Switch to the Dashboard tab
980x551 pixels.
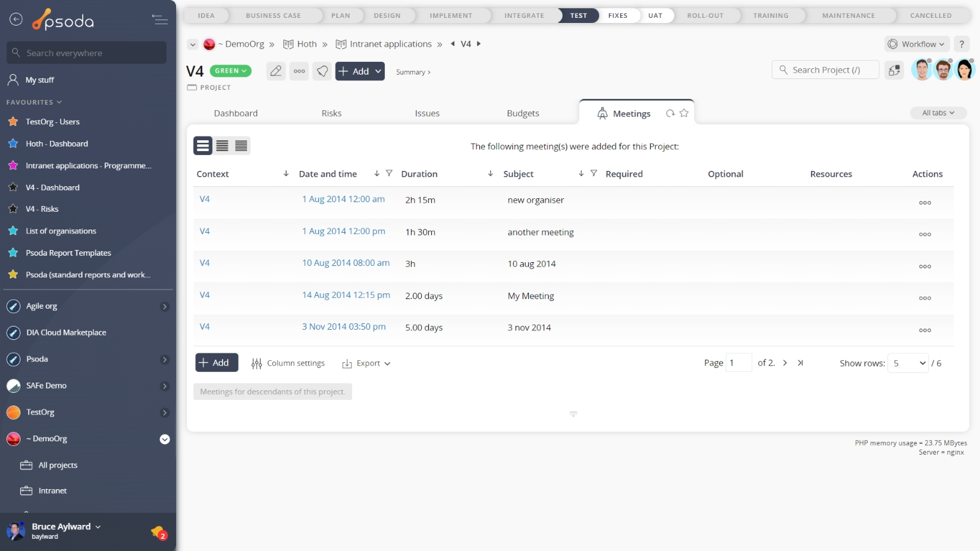pyautogui.click(x=235, y=114)
